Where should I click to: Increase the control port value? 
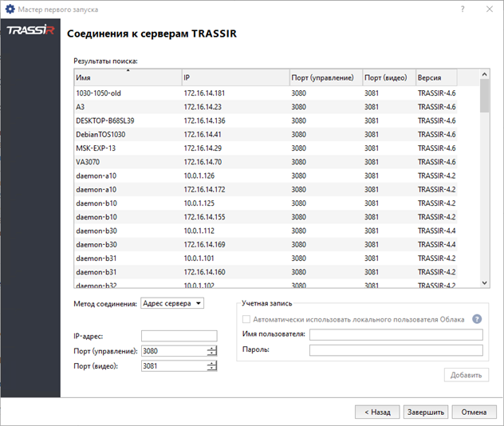(x=211, y=348)
